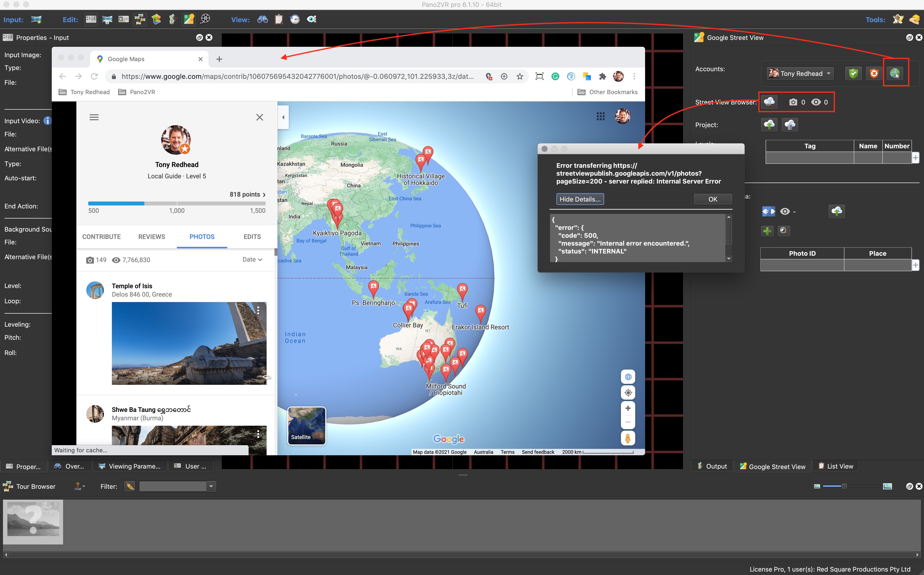Open the photos Date sort dropdown
This screenshot has width=924, height=575.
point(253,259)
